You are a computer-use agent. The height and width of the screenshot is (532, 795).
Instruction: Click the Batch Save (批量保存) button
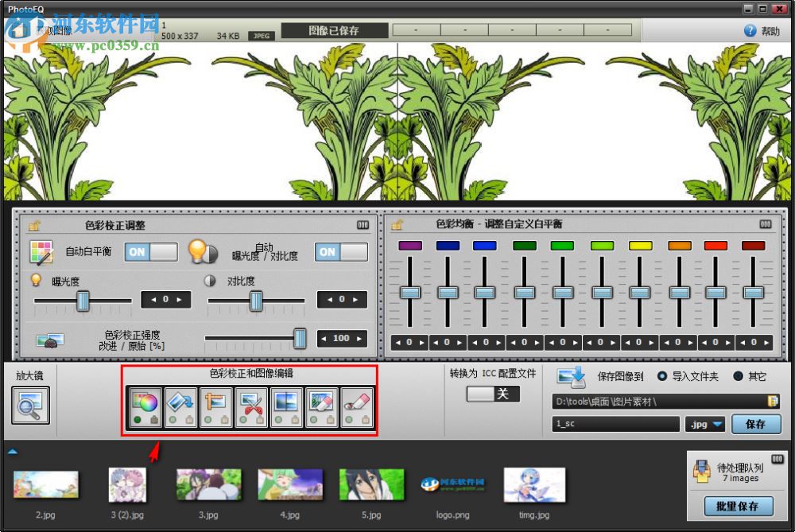[738, 506]
